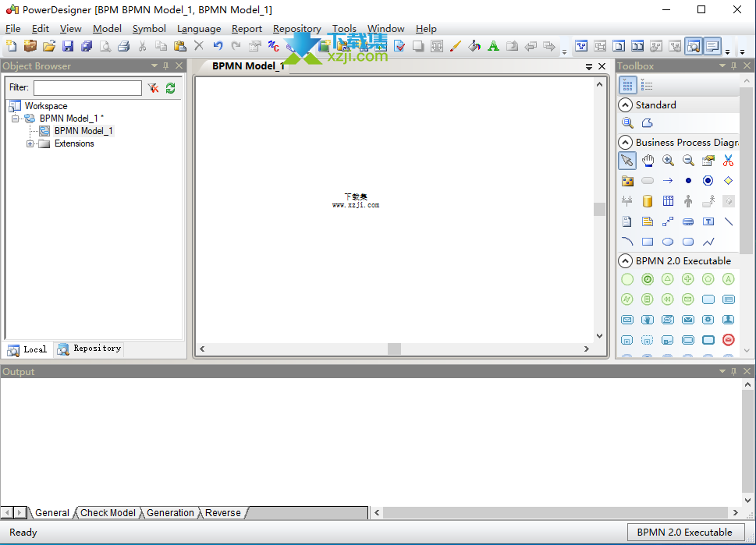
Task: Select the Workspace root node
Action: (46, 106)
